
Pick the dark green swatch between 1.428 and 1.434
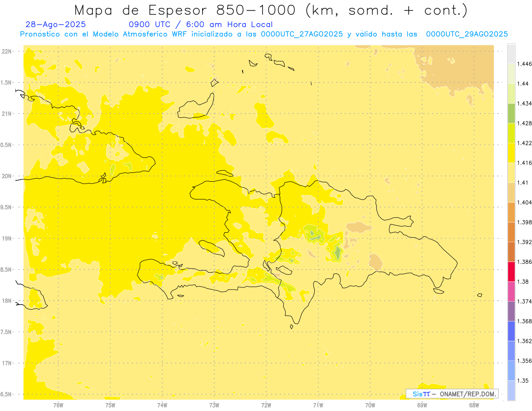point(511,113)
